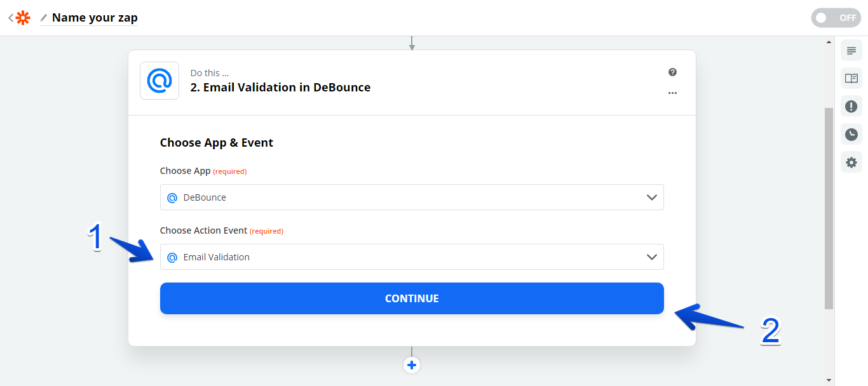
Task: Open the gear settings icon in sidebar
Action: [x=851, y=163]
